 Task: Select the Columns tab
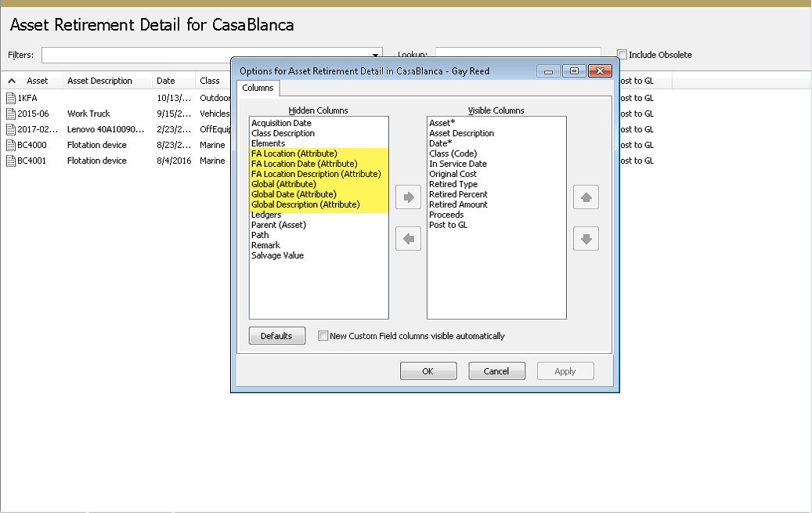(x=258, y=88)
